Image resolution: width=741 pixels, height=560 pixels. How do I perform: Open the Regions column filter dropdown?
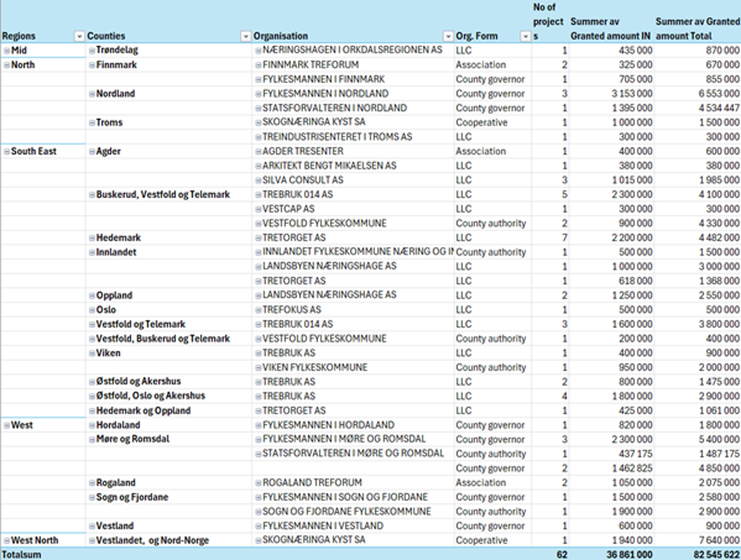(x=79, y=36)
